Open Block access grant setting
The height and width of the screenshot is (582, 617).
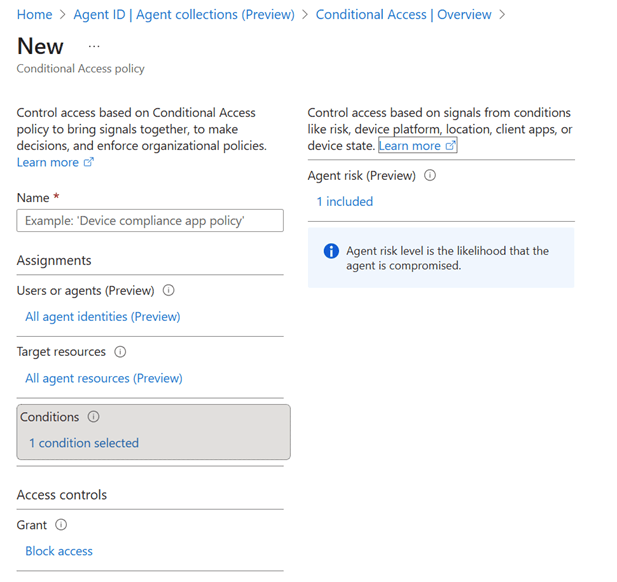58,551
